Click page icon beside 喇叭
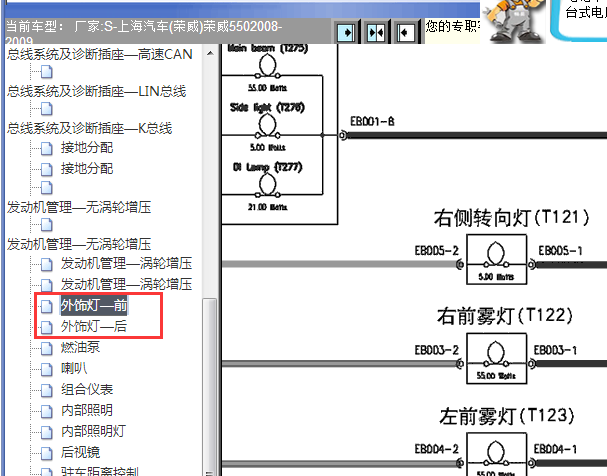This screenshot has height=476, width=607. click(47, 369)
